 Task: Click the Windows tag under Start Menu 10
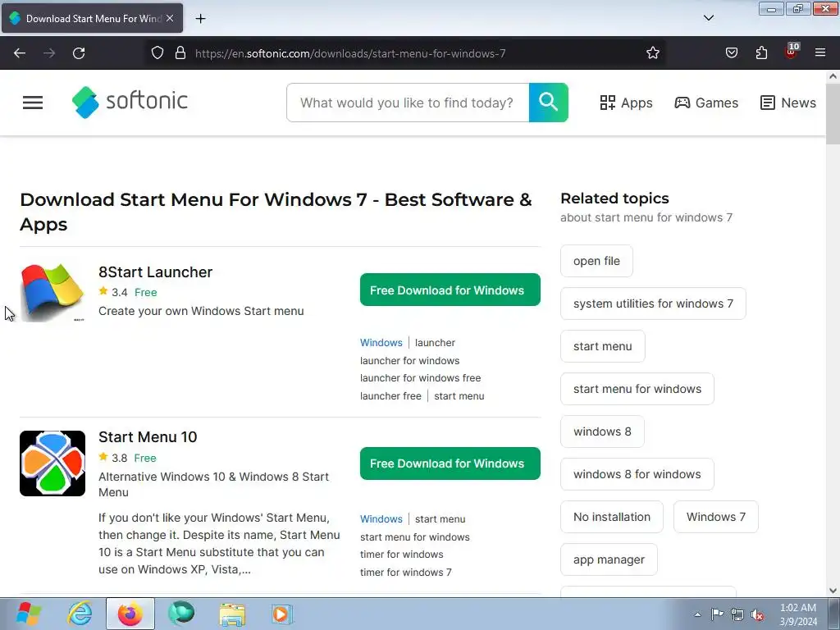pos(381,518)
